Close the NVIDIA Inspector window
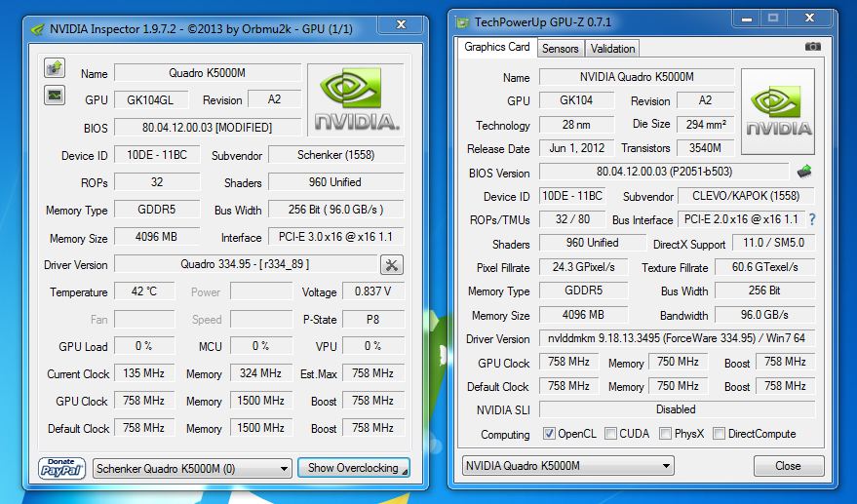The height and width of the screenshot is (504, 857). [x=401, y=24]
